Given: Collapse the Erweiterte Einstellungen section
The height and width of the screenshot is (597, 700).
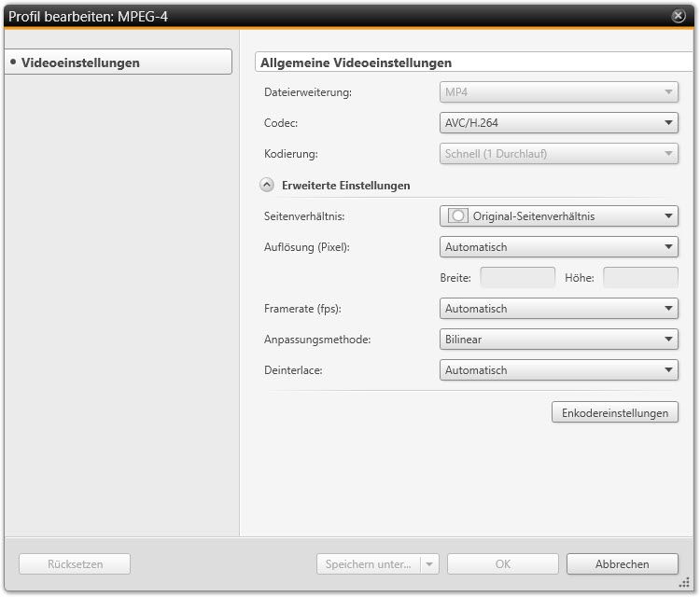Looking at the screenshot, I should point(266,186).
